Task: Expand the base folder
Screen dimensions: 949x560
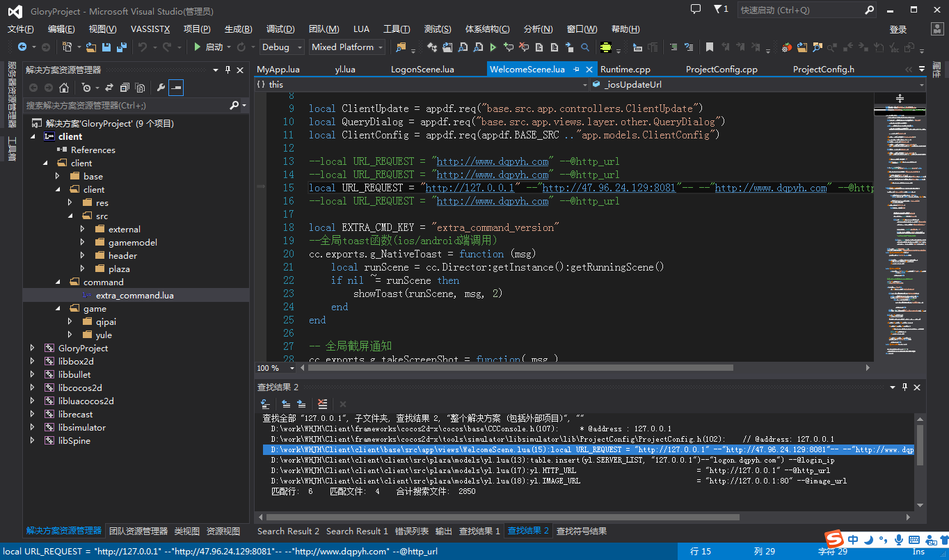Action: (x=58, y=177)
